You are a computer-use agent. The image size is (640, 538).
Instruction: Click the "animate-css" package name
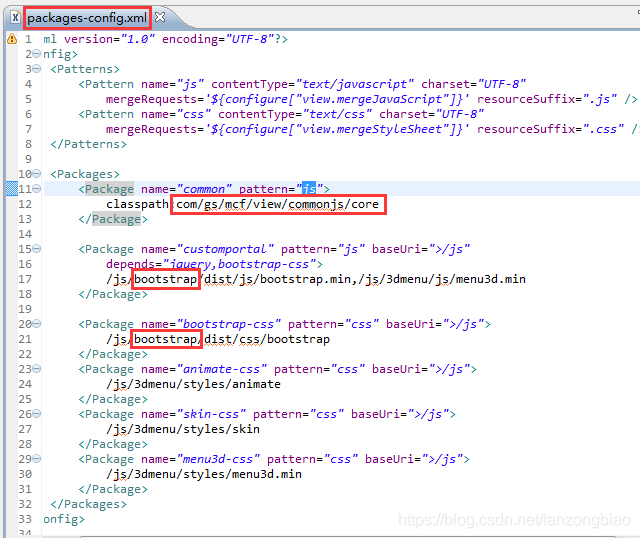pyautogui.click(x=222, y=369)
